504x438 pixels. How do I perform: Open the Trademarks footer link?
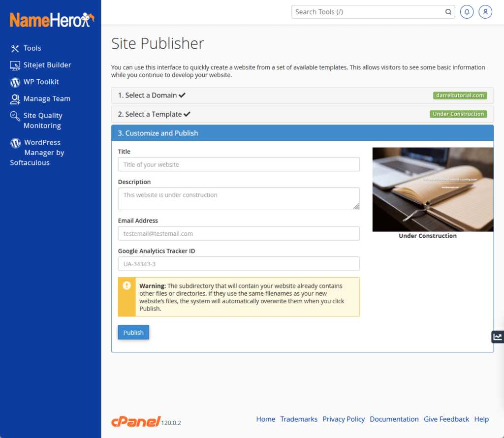(299, 419)
